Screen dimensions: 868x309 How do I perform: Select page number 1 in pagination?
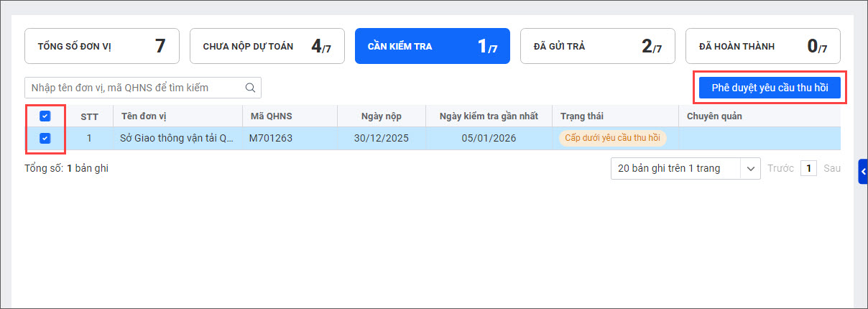808,169
